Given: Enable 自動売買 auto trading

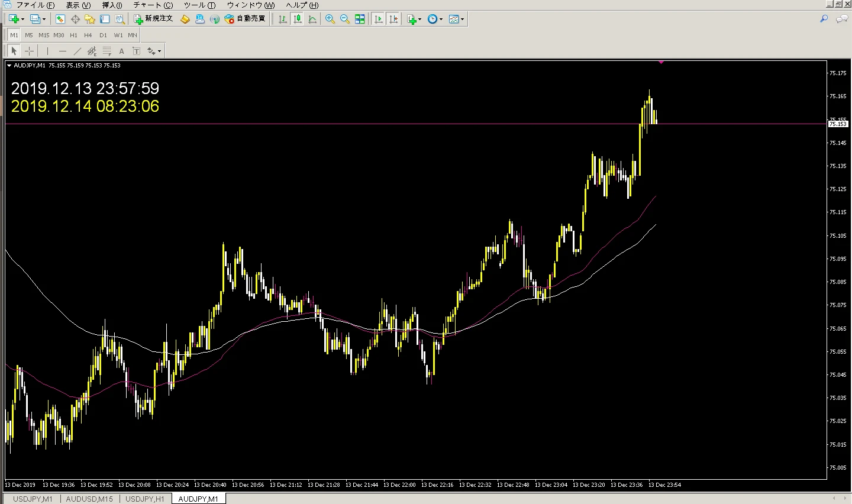Looking at the screenshot, I should (x=245, y=19).
